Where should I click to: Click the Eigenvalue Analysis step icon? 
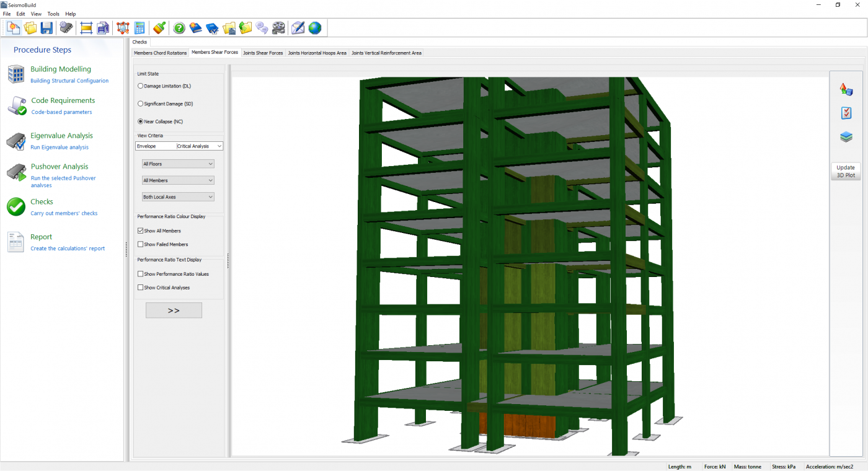(x=15, y=141)
